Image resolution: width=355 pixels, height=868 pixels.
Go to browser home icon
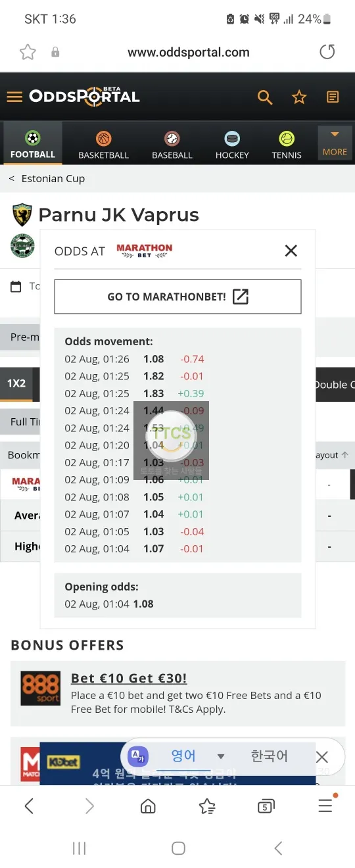pos(149,806)
